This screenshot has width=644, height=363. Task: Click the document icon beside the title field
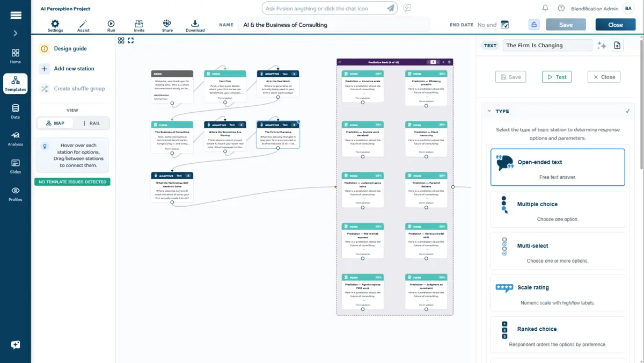(x=617, y=46)
